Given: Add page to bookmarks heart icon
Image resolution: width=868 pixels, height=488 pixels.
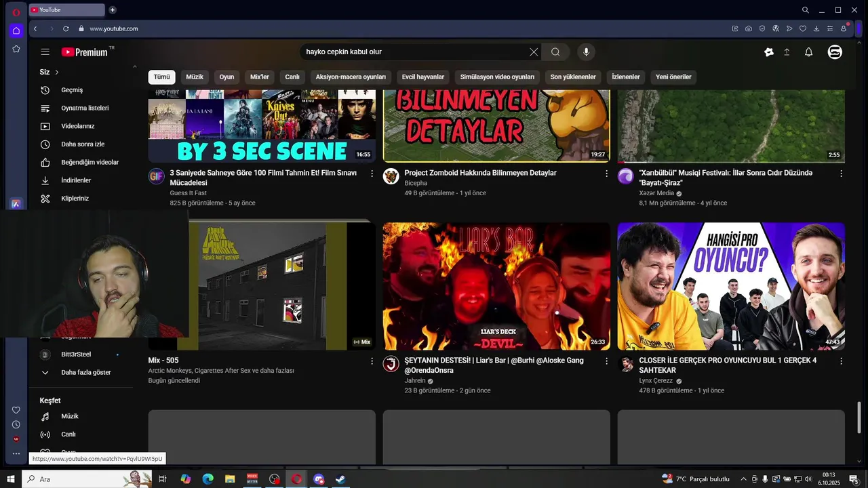Looking at the screenshot, I should 803,28.
